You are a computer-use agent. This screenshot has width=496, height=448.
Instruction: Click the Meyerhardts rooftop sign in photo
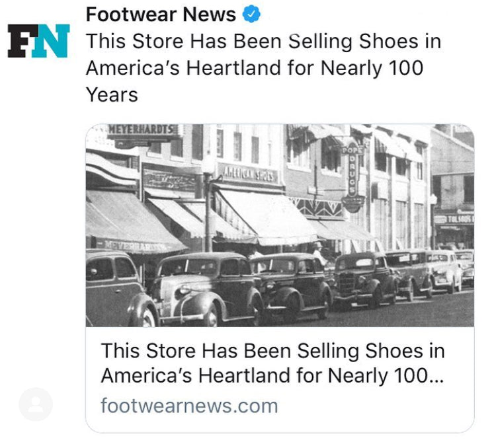pos(143,131)
